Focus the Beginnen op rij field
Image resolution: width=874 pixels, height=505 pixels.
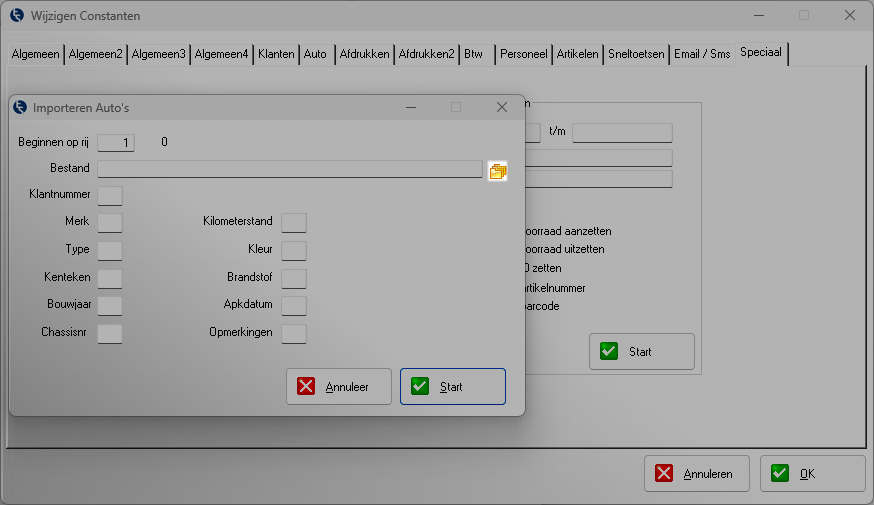(x=116, y=143)
